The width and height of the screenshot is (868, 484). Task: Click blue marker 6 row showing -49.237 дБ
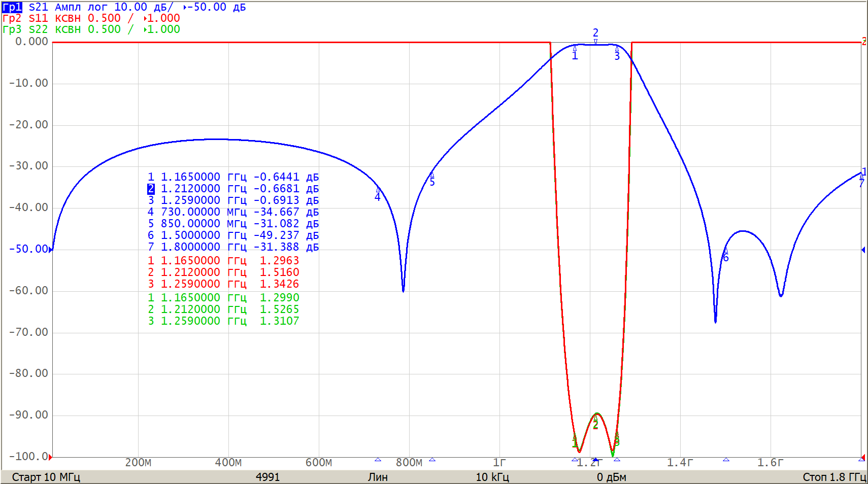[x=233, y=235]
